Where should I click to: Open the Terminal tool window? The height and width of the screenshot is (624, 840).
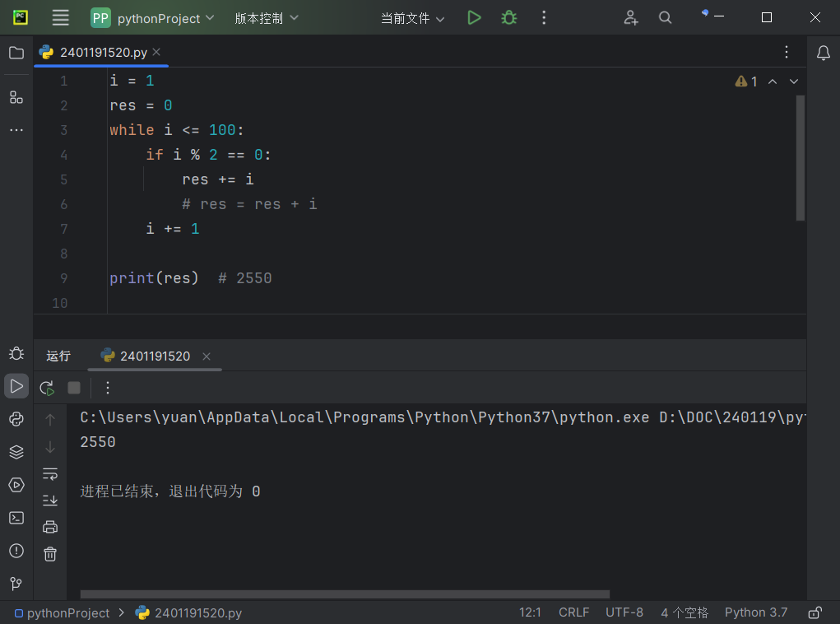coord(16,518)
